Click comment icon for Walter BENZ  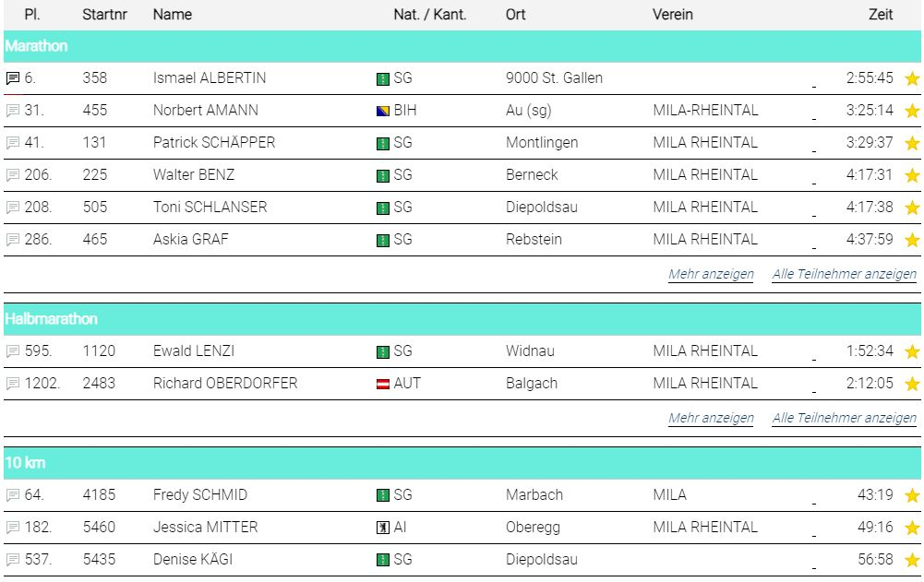point(13,175)
